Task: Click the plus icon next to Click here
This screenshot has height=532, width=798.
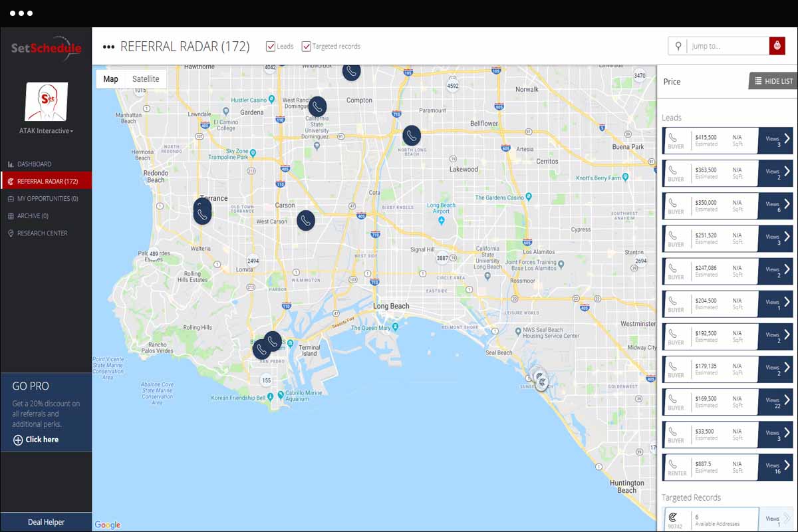Action: (x=18, y=440)
